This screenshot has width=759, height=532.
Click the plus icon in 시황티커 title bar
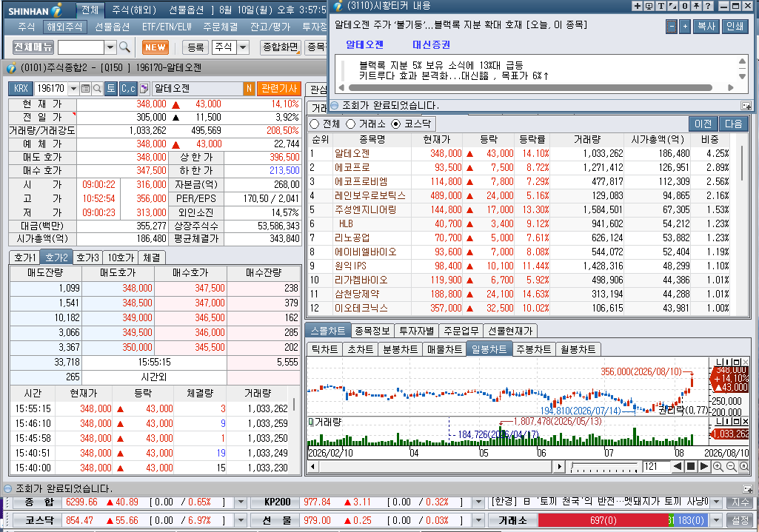pyautogui.click(x=637, y=6)
